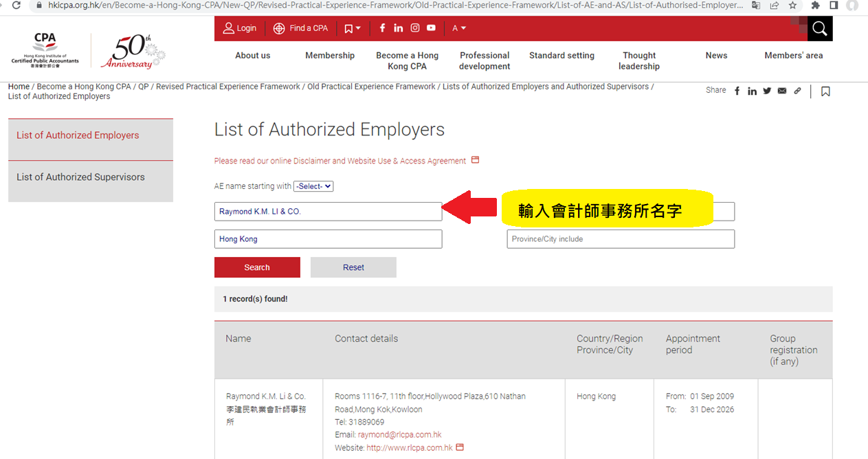The height and width of the screenshot is (459, 868).
Task: Click the browser address bar URL
Action: 395,5
